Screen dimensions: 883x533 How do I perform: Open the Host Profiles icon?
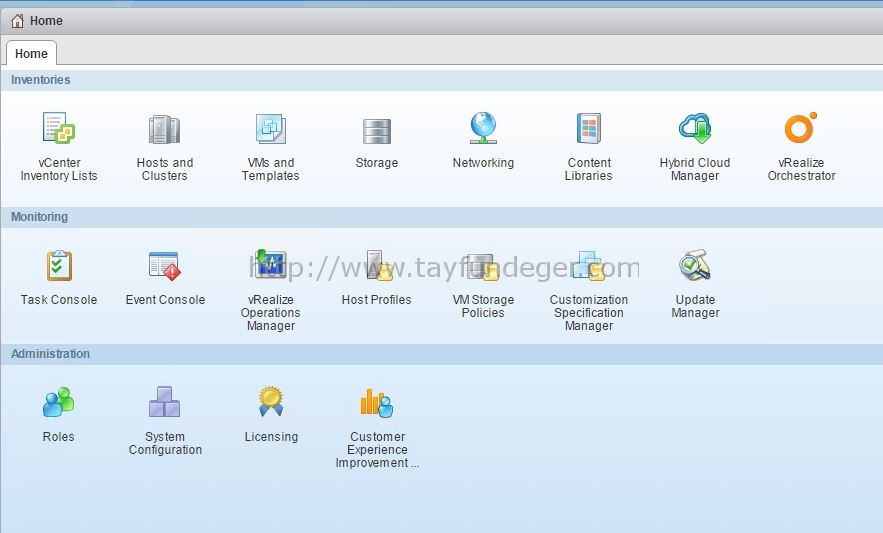click(378, 265)
